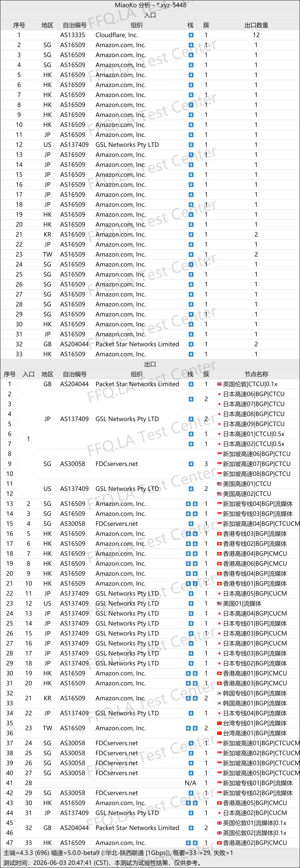Viewport: 300px width, 868px height.
Task: Click the 'AS13335' cell
Action: [73, 35]
